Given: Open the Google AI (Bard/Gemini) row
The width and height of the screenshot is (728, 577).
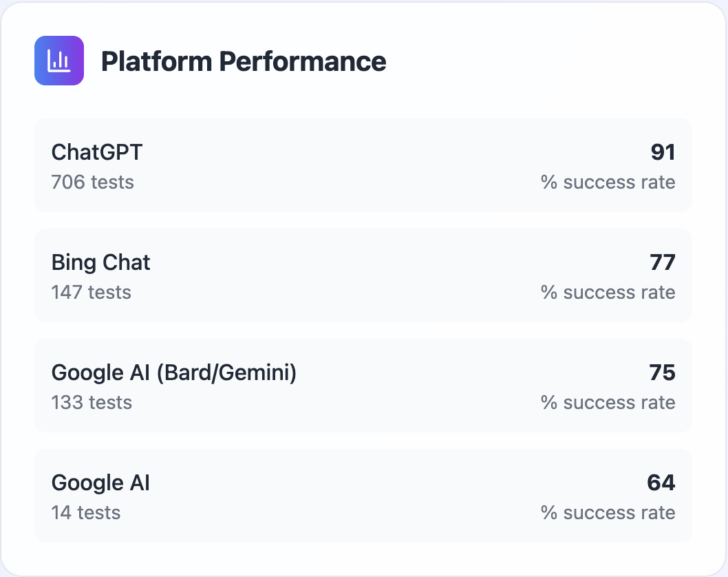Looking at the screenshot, I should click(363, 385).
